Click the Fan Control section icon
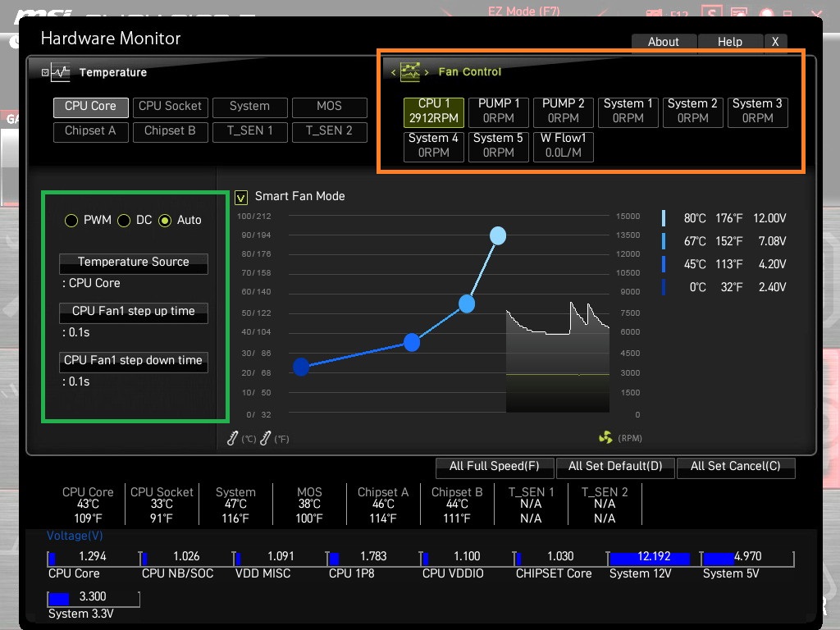Viewport: 840px width, 630px height. [410, 72]
